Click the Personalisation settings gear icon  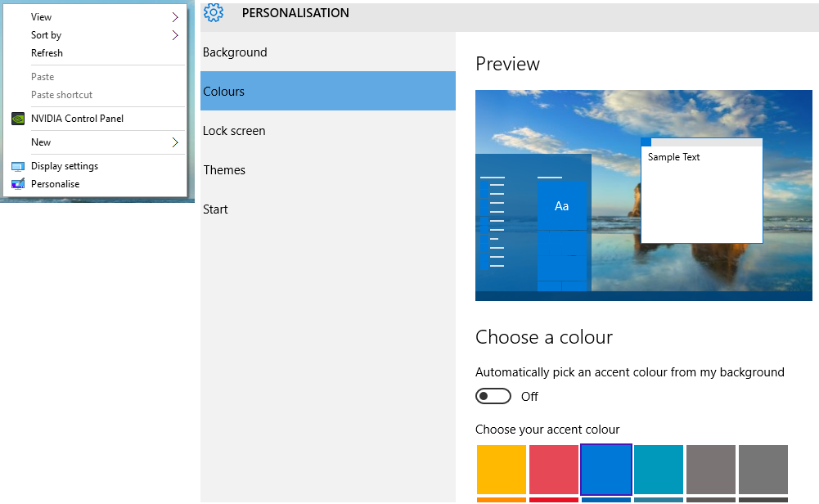[x=214, y=12]
